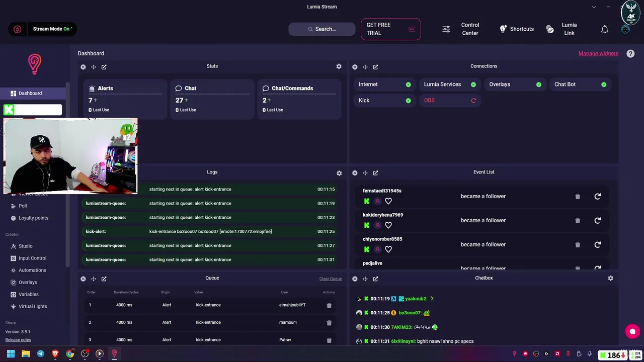Click the Search field
This screenshot has width=644, height=362.
coord(322,29)
